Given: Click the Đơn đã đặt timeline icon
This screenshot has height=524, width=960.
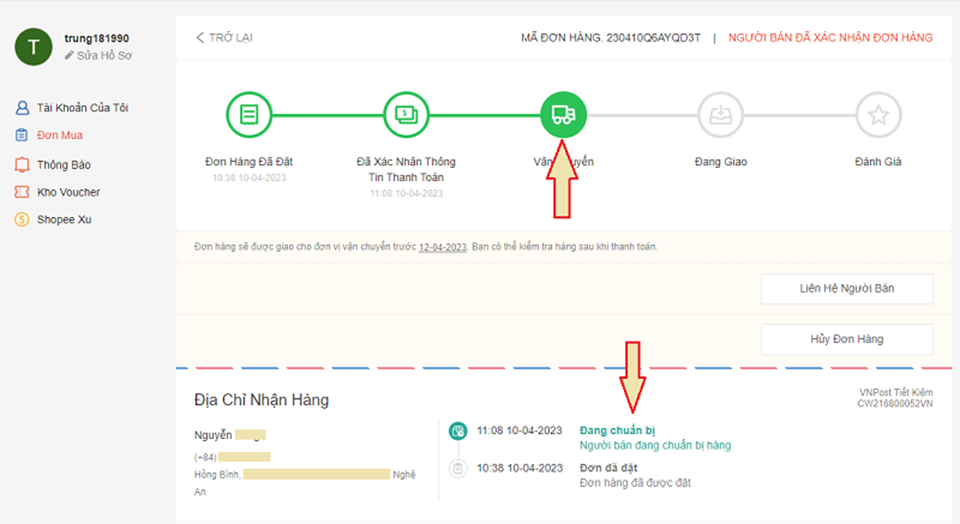Looking at the screenshot, I should [x=457, y=469].
